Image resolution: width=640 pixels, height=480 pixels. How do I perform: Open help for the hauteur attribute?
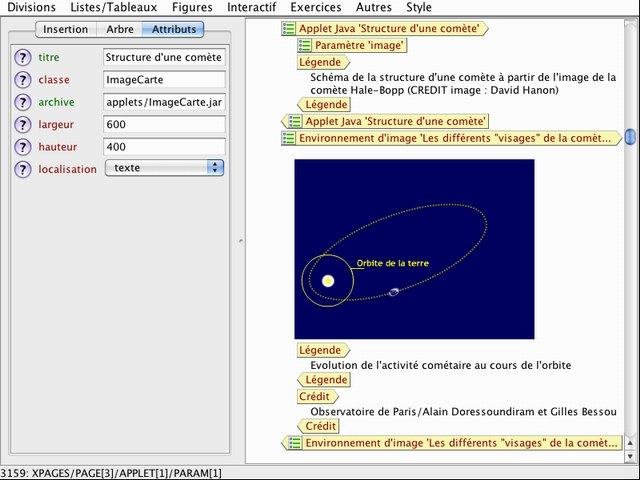tap(22, 147)
